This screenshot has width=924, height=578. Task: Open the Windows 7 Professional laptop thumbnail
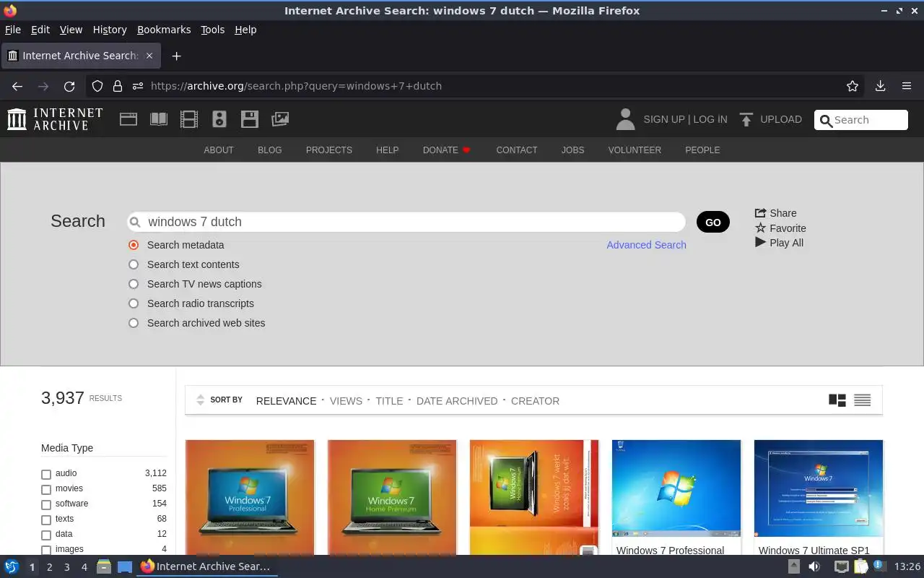click(250, 497)
